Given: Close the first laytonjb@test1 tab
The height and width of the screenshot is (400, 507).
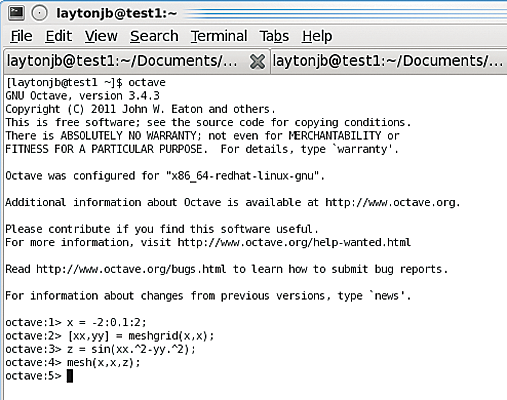Looking at the screenshot, I should (257, 61).
